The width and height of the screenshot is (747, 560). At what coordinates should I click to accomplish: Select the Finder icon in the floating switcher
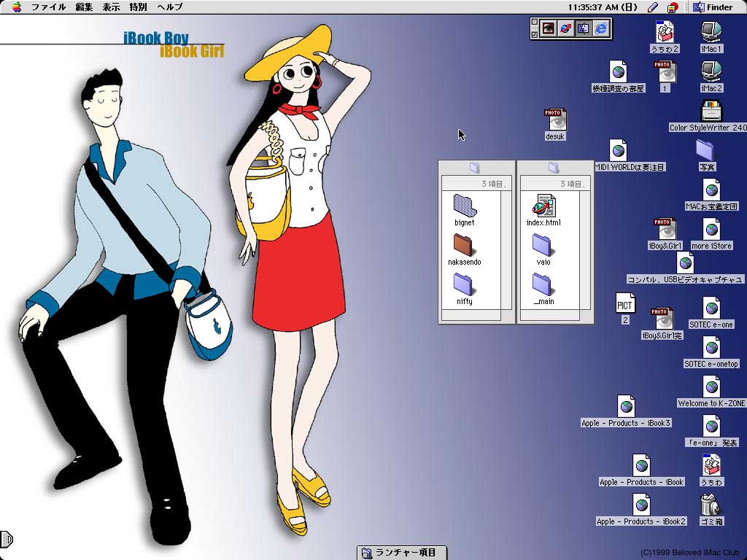(x=583, y=28)
